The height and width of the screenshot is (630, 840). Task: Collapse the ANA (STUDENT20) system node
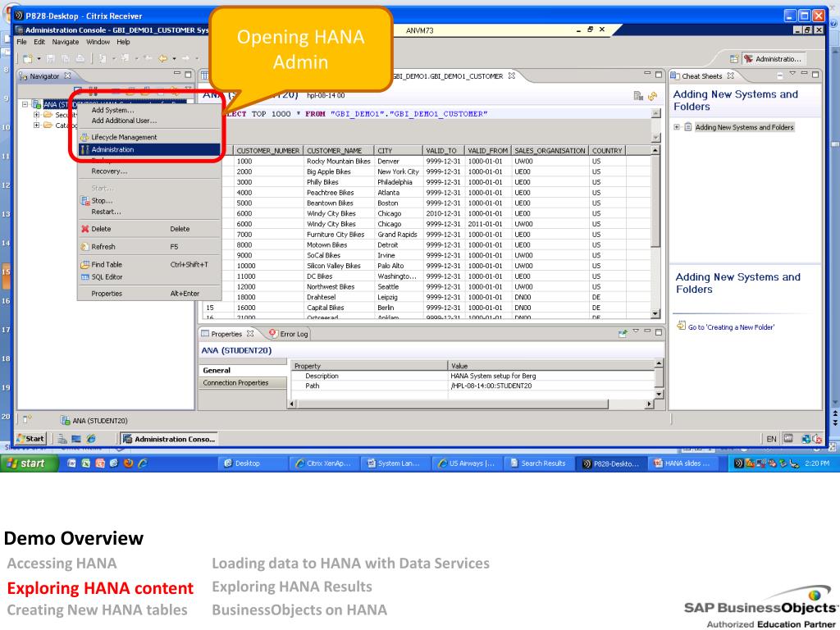point(25,104)
